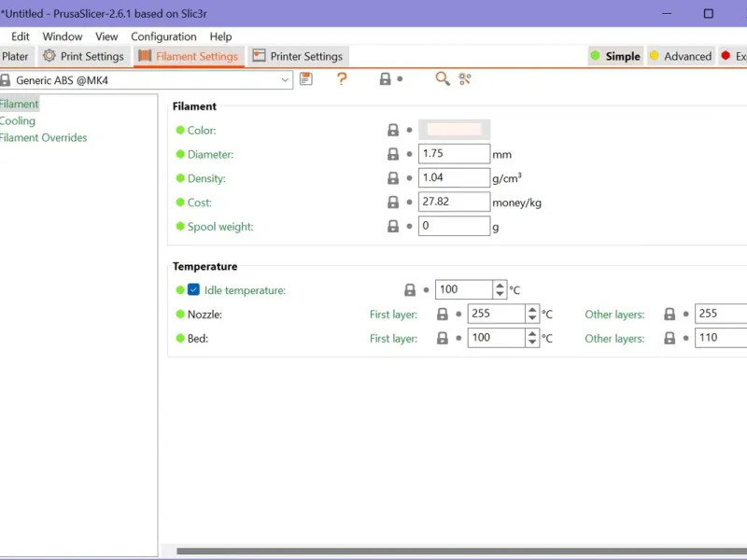This screenshot has width=747, height=560.
Task: Decrease Idle temperature with down arrow
Action: (x=500, y=294)
